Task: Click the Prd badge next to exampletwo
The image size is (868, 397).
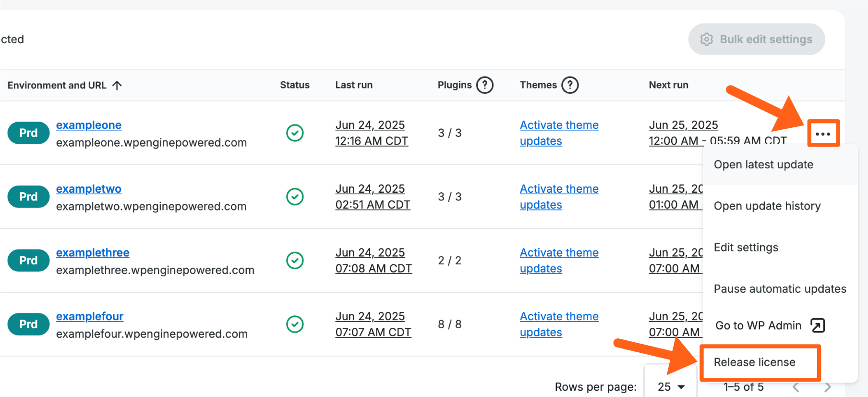Action: coord(28,197)
